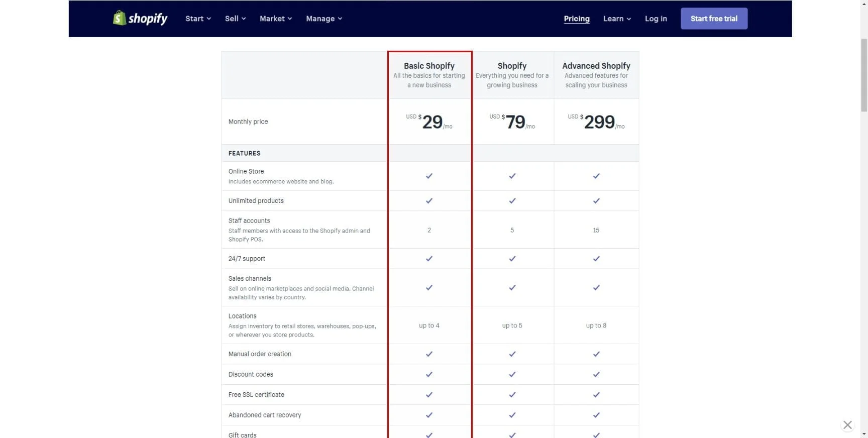Viewport: 868px width, 438px height.
Task: Click the Gift cards feature label
Action: pyautogui.click(x=242, y=435)
